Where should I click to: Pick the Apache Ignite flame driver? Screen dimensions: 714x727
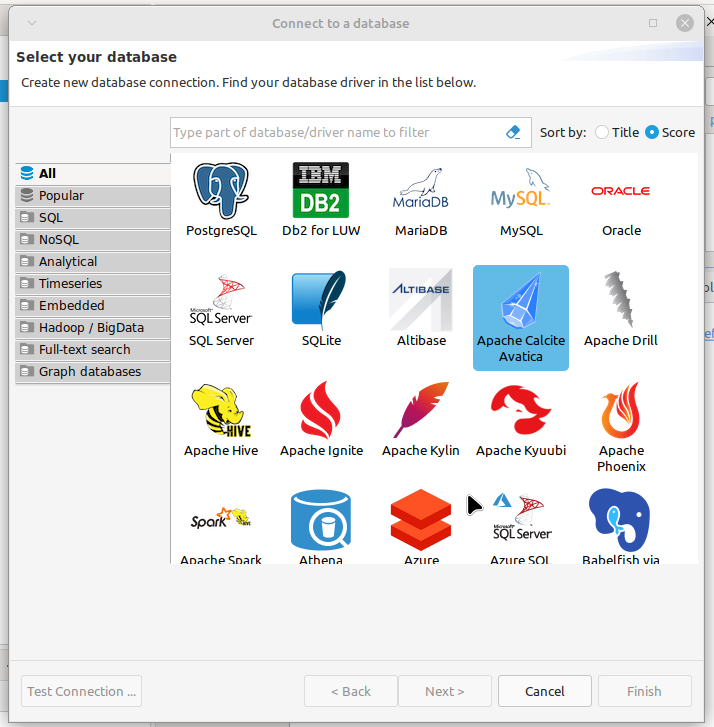pos(321,420)
